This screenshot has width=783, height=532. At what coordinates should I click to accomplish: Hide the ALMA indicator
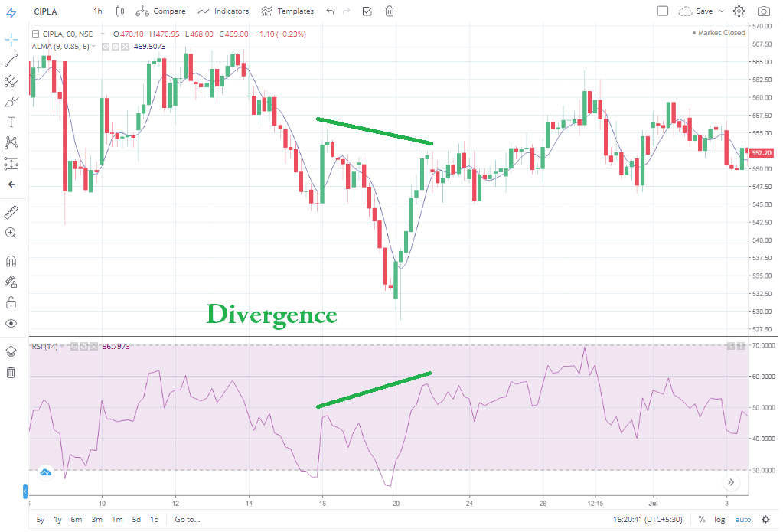106,47
